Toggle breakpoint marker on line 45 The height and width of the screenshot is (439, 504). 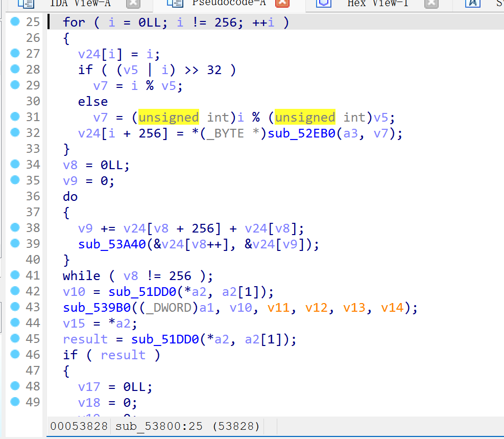(15, 339)
